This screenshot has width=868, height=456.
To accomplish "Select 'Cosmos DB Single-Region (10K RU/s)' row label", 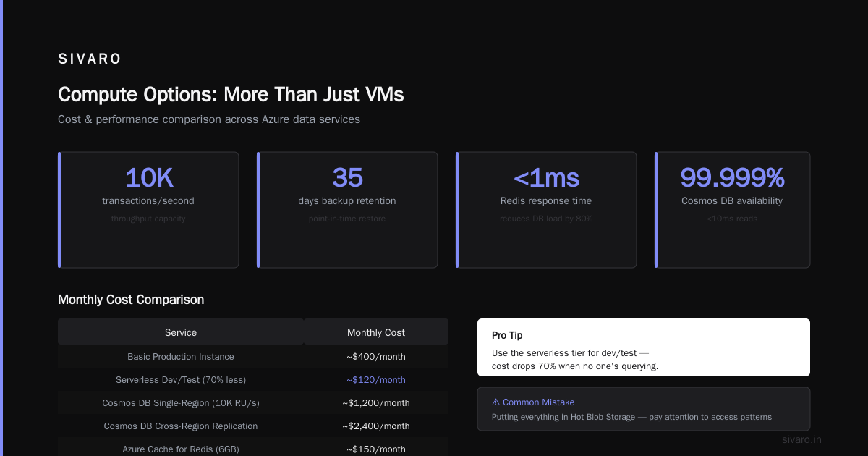I will pos(181,403).
